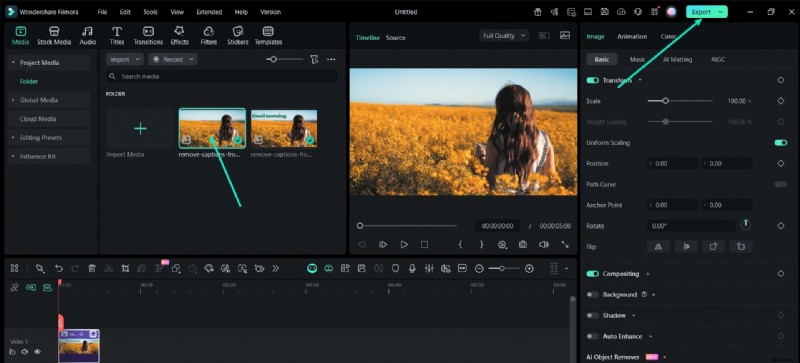The height and width of the screenshot is (363, 800).
Task: Toggle the Path Curve switch
Action: (781, 184)
